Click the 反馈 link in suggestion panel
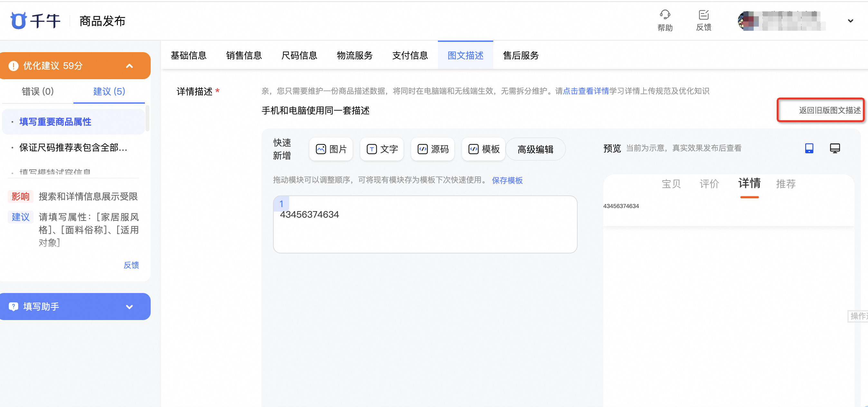Image resolution: width=868 pixels, height=407 pixels. 131,265
